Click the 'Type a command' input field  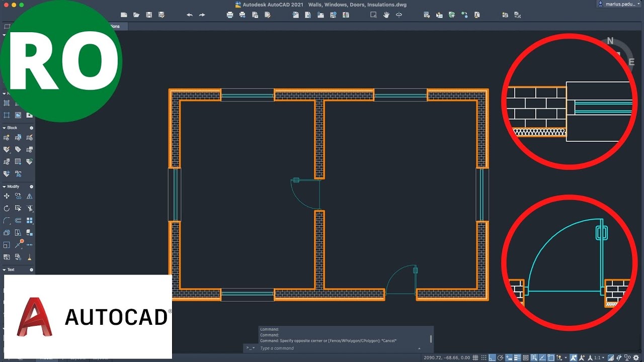pos(337,348)
